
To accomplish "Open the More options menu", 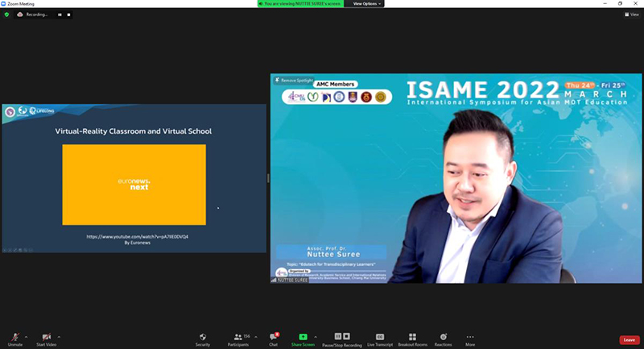I will 470,339.
